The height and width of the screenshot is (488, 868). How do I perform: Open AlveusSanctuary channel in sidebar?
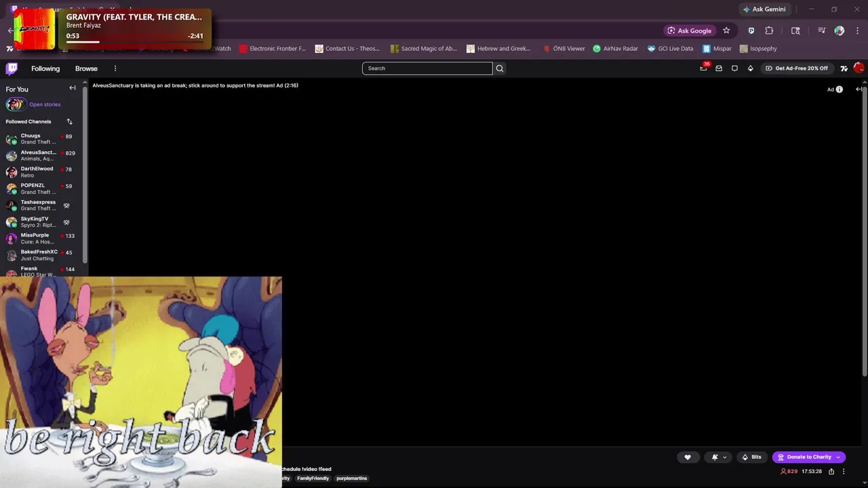(x=41, y=156)
